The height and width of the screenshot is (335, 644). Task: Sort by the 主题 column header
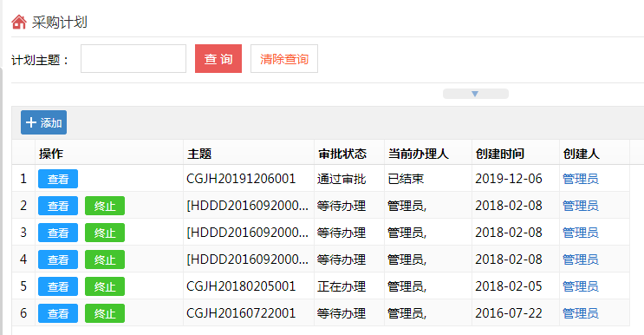click(x=249, y=154)
